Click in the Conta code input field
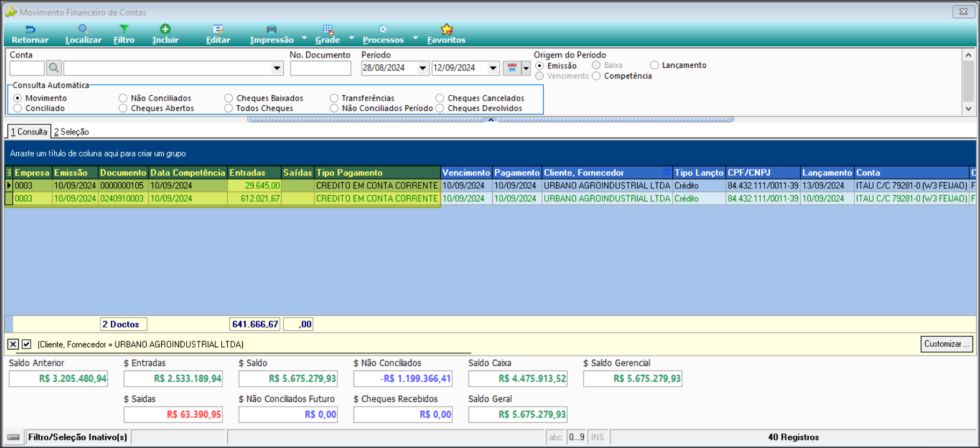Viewport: 980px width, 448px height. click(x=27, y=68)
